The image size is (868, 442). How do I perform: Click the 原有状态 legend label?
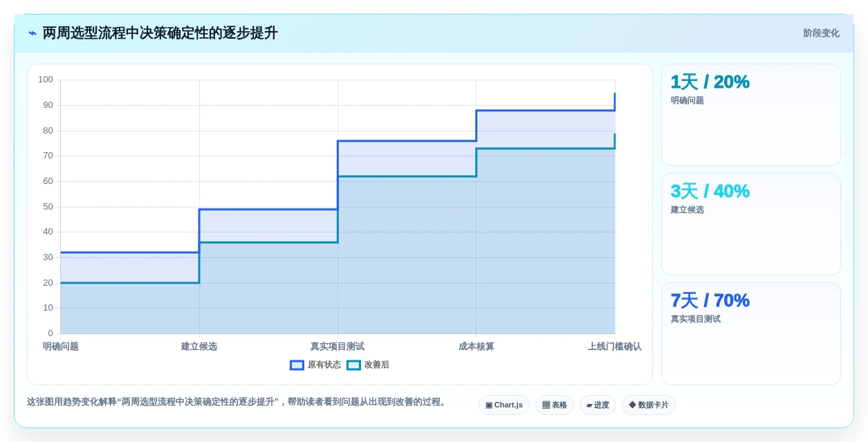[x=324, y=365]
